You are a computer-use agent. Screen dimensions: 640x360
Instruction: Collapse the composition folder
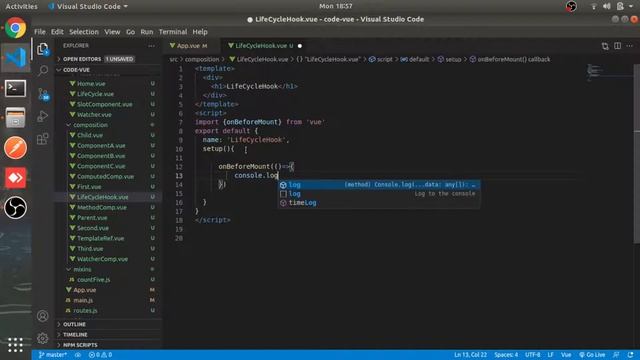point(109,125)
